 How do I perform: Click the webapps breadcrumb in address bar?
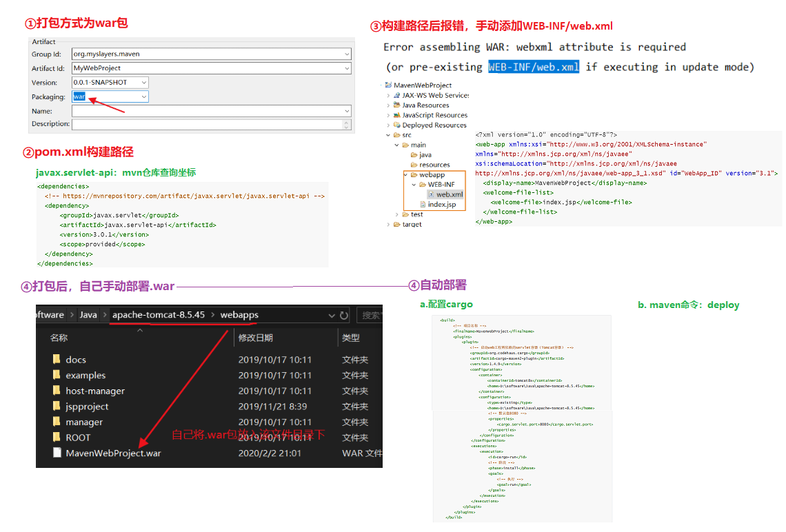click(x=239, y=315)
